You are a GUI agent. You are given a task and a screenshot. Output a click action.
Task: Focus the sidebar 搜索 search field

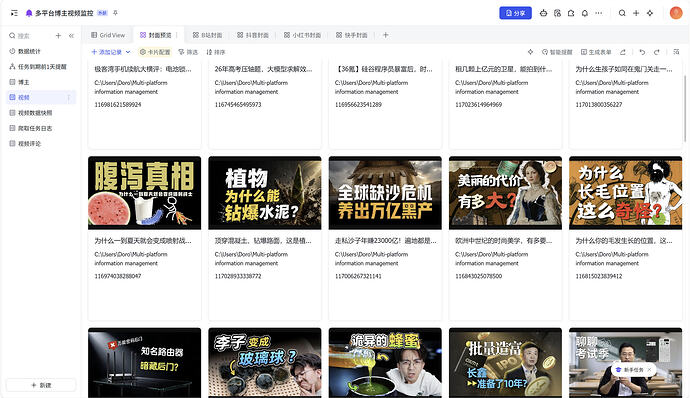pos(29,36)
